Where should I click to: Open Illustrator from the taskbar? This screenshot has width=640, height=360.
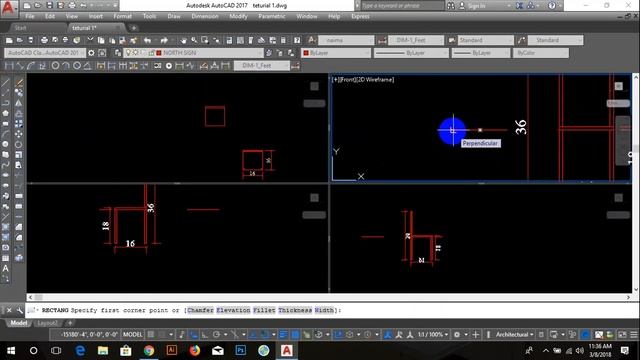pyautogui.click(x=171, y=350)
